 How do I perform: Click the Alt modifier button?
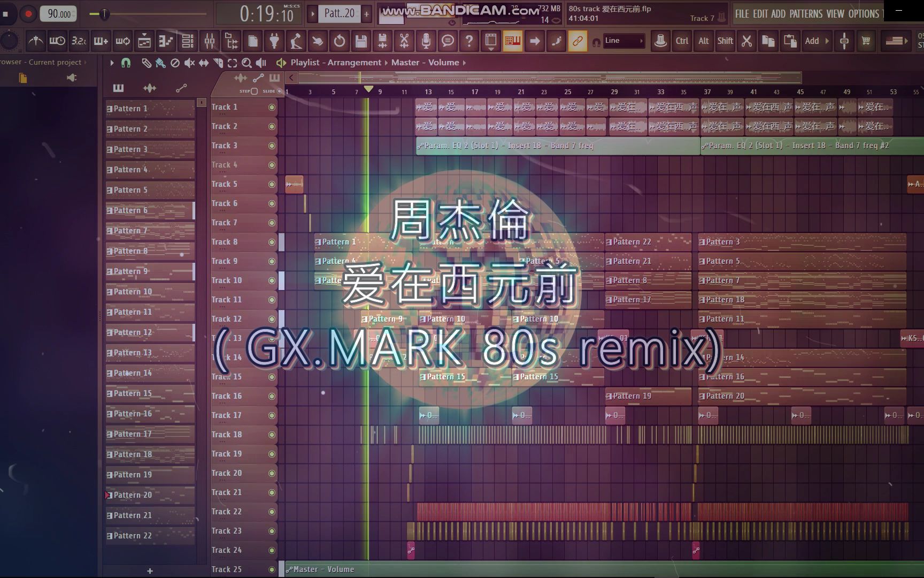704,41
